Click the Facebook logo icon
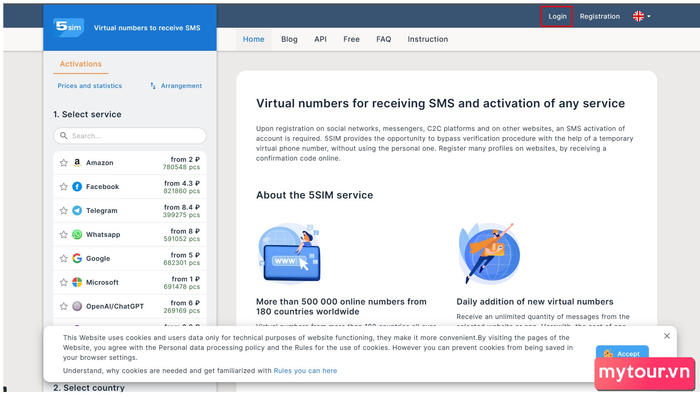Viewport: 700px width, 397px height. tap(77, 187)
